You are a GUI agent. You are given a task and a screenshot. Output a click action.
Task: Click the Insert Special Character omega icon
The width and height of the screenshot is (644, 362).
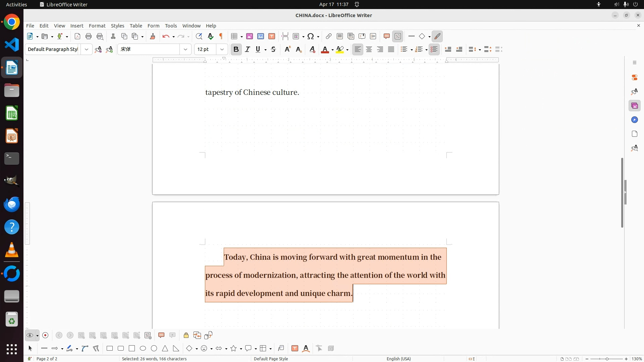(311, 37)
